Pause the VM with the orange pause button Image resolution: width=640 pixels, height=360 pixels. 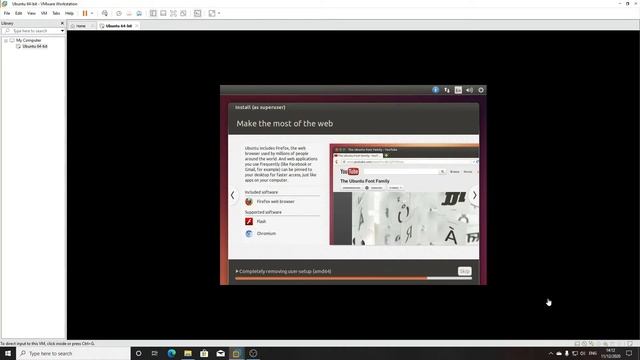85,13
